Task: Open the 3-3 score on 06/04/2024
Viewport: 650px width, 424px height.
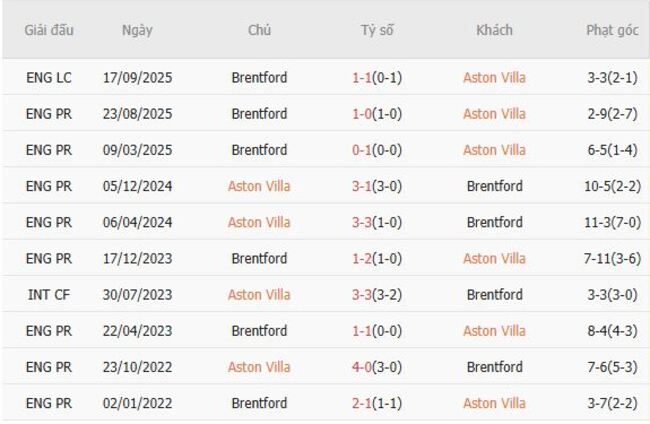Action: [362, 222]
